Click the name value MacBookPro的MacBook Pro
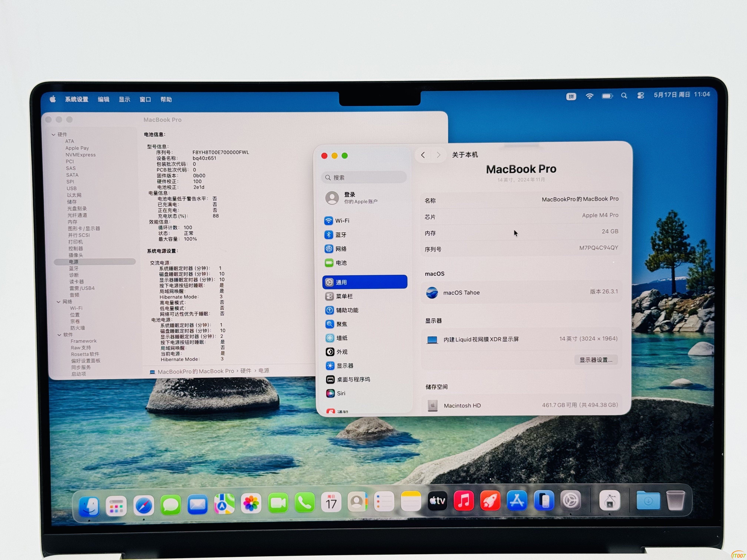 pos(580,199)
